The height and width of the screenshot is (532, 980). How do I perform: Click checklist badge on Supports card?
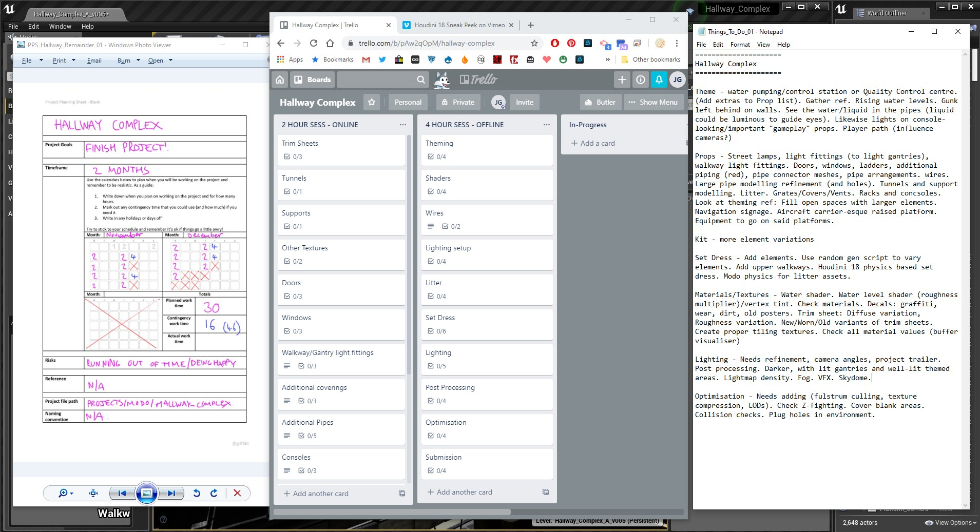pos(294,226)
